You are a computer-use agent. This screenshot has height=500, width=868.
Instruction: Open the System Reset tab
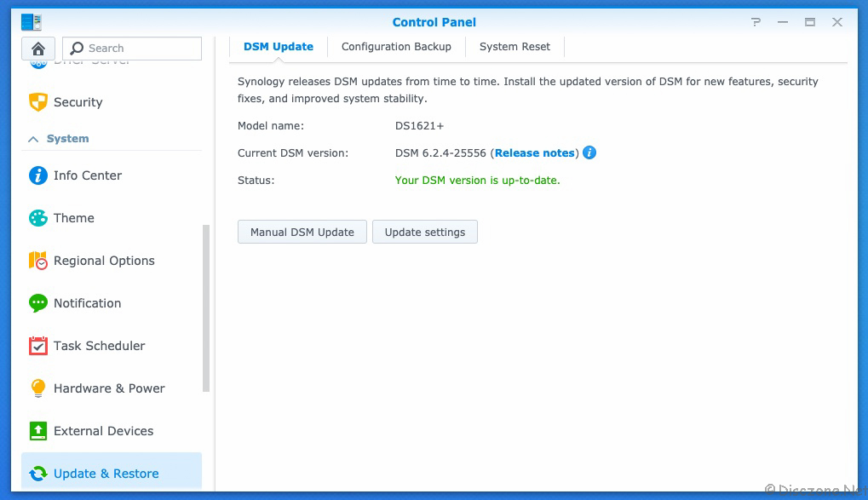pos(514,47)
